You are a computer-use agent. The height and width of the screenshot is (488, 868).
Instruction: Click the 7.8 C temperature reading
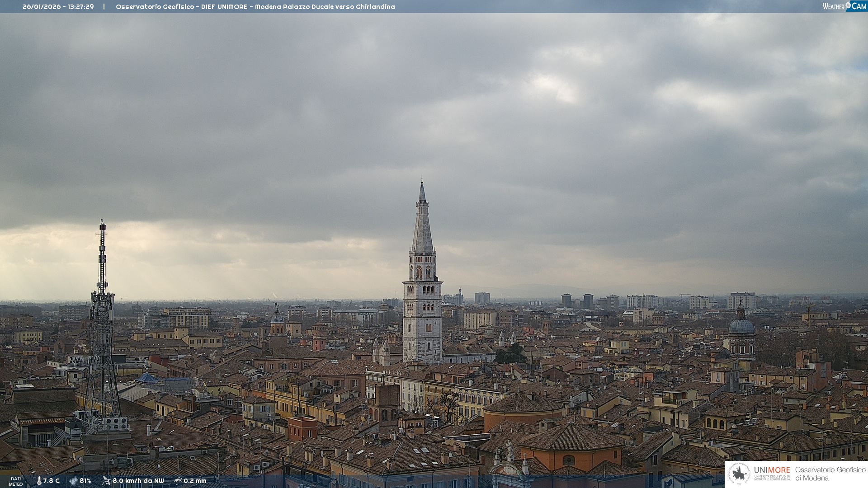(52, 481)
